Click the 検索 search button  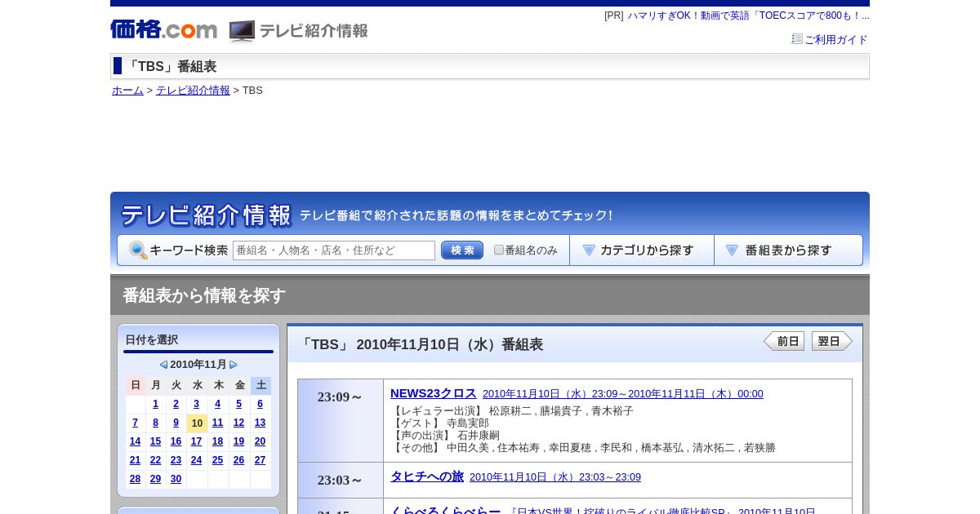point(462,250)
